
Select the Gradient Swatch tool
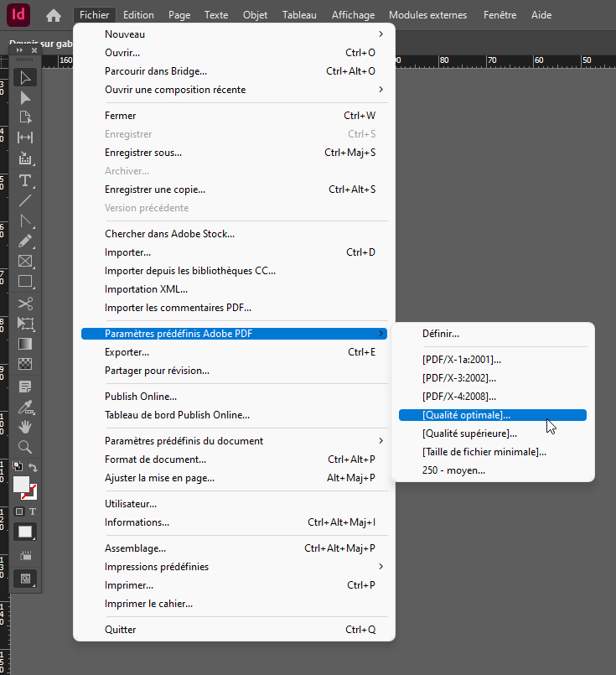point(25,344)
